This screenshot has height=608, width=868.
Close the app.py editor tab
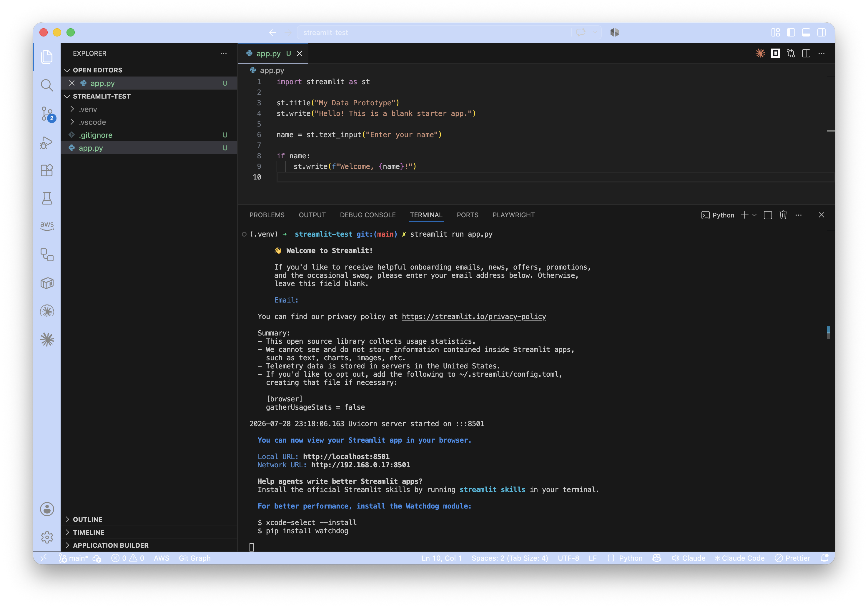300,53
